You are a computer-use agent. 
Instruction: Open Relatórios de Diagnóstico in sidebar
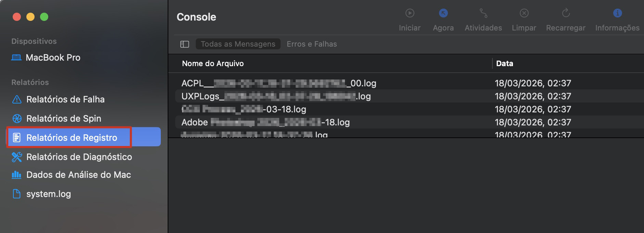[x=79, y=157]
